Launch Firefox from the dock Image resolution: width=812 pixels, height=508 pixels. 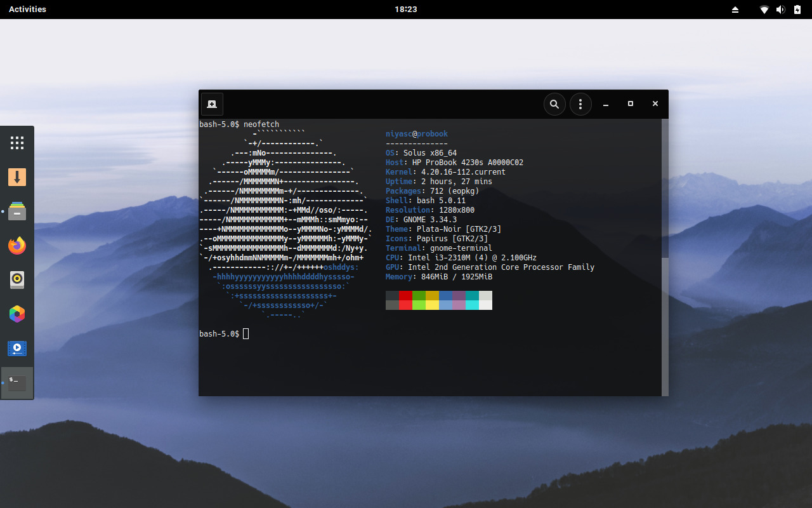tap(17, 245)
